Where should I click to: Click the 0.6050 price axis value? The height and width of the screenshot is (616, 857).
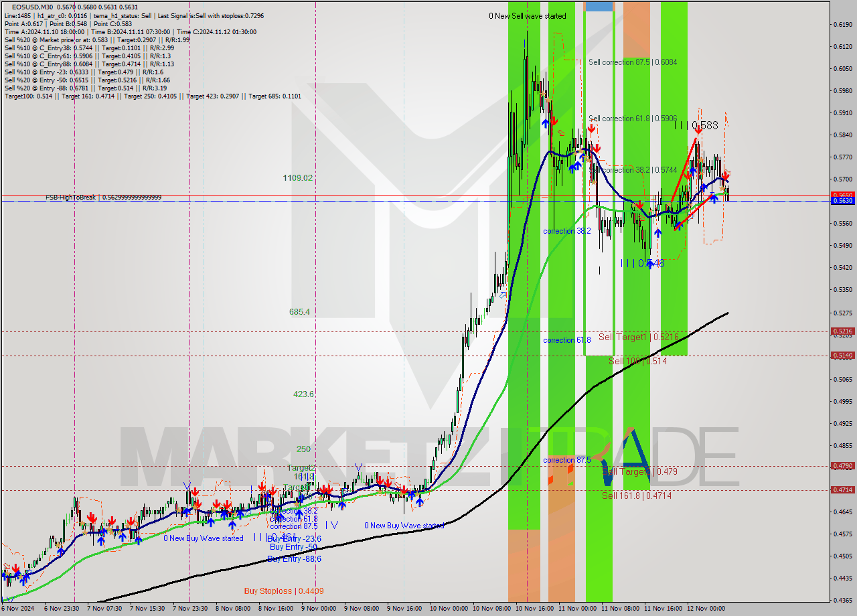[x=842, y=68]
